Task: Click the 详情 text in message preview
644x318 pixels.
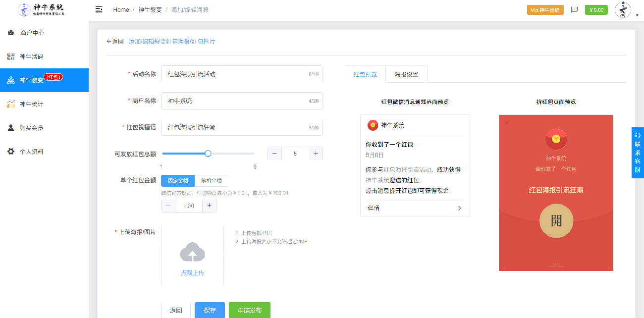Action: (373, 208)
